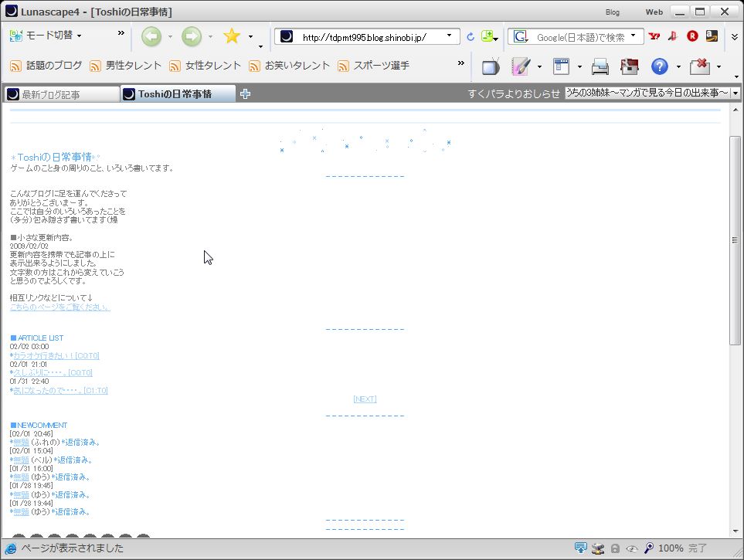This screenshot has width=744, height=560.
Task: Click the TV monitor toolbar icon
Action: coord(491,67)
